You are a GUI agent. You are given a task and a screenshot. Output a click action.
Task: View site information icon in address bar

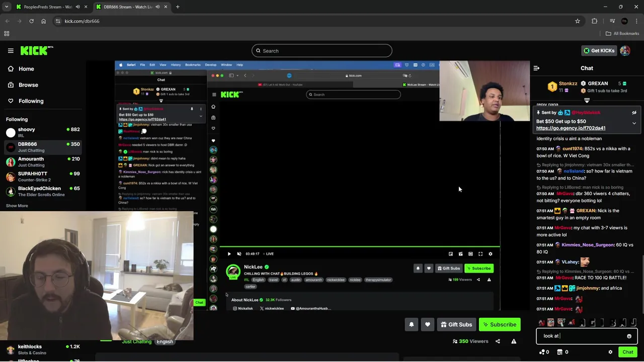[58, 21]
